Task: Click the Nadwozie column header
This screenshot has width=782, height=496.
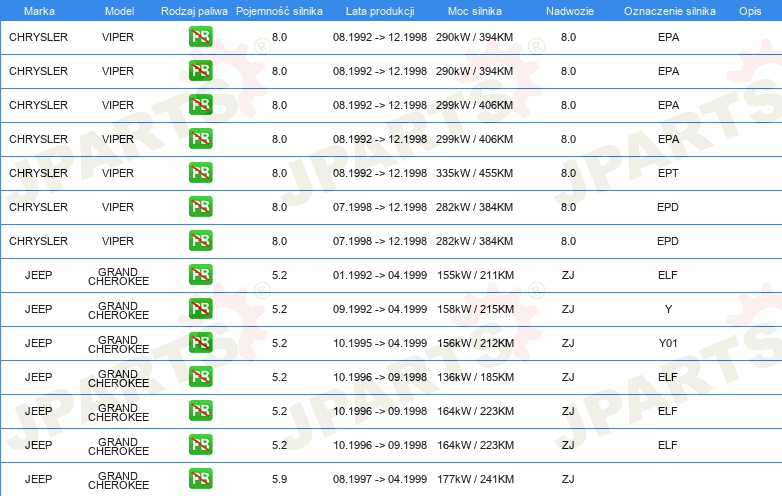Action: [x=570, y=11]
